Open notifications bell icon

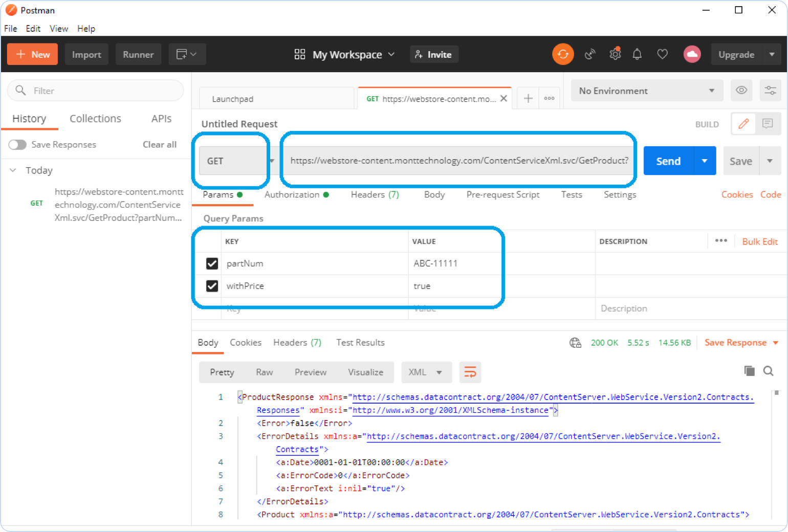pos(637,54)
